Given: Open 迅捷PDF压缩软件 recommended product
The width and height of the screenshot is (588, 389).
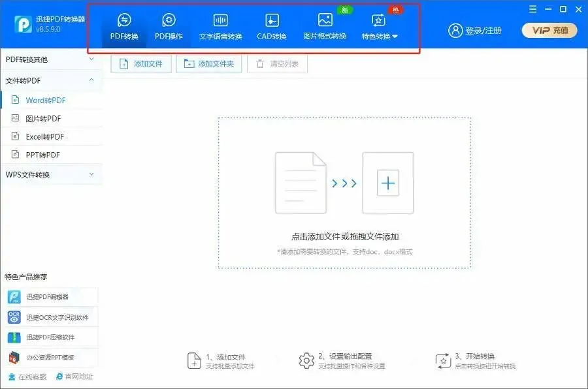Looking at the screenshot, I should tap(52, 337).
